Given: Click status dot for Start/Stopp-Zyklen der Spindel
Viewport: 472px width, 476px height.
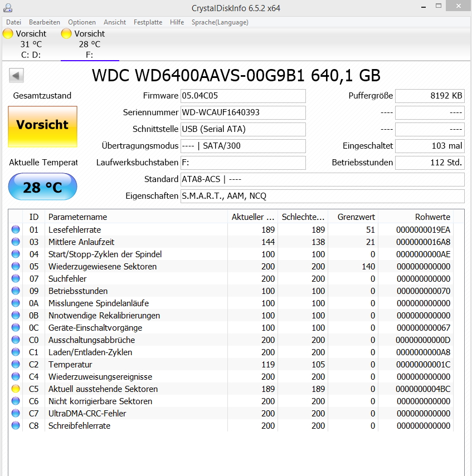Looking at the screenshot, I should 16,254.
